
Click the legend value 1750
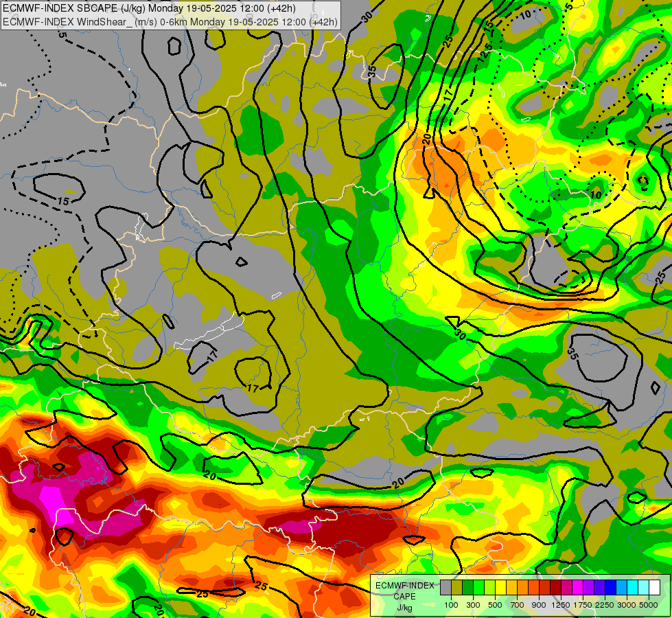[x=583, y=605]
